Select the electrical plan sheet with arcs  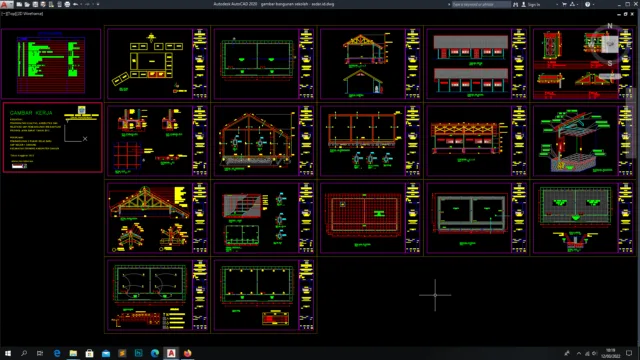coord(158,295)
